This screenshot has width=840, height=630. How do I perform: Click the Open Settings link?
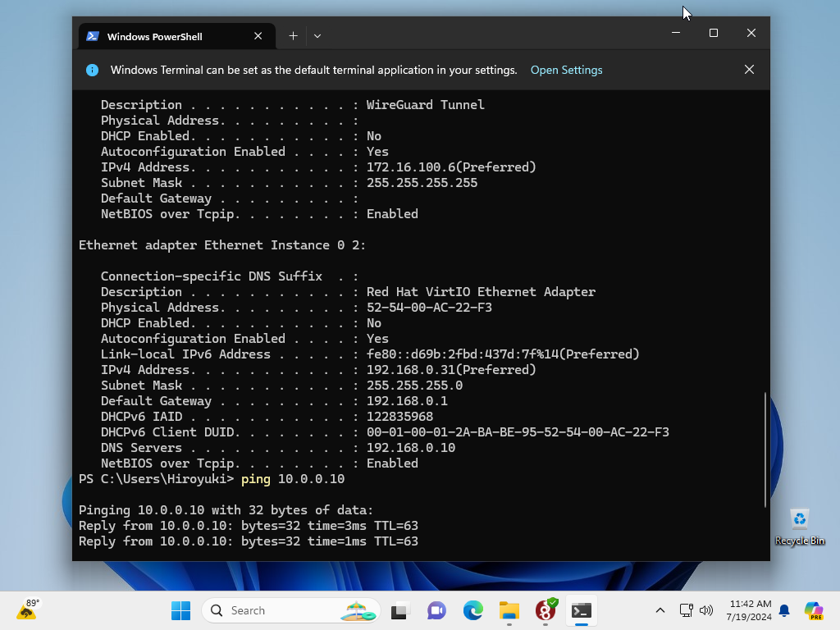pyautogui.click(x=566, y=71)
